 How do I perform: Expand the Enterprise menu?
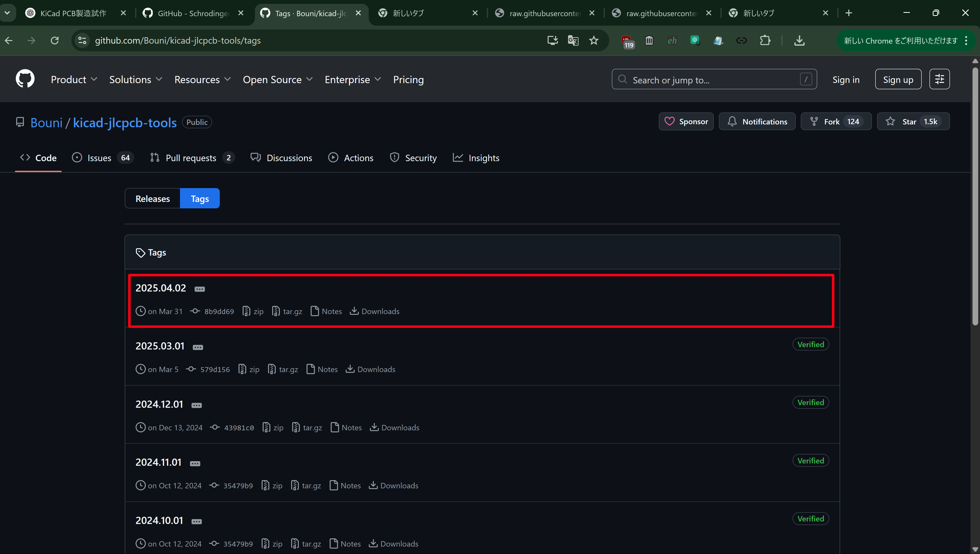[353, 79]
